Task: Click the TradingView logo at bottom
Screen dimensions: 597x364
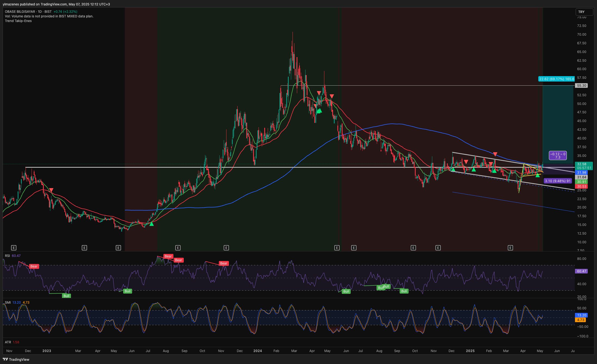Action: (16, 359)
